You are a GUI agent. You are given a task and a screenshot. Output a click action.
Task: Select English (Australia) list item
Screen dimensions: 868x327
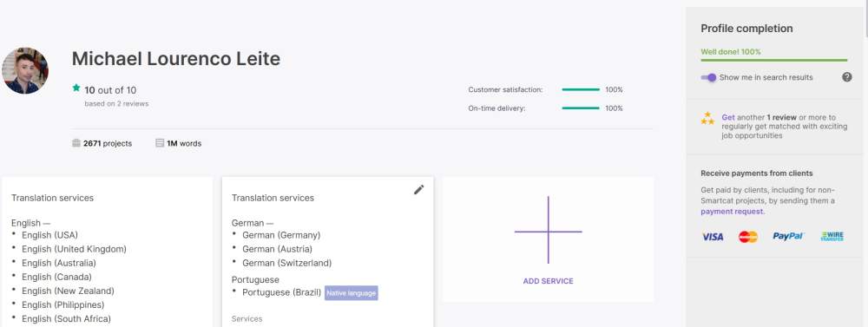(59, 263)
